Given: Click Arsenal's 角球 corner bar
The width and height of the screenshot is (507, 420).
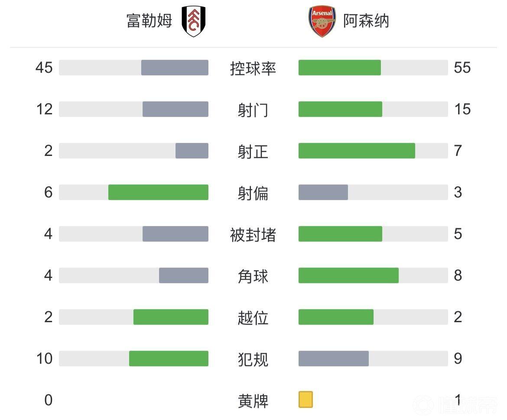Looking at the screenshot, I should [348, 275].
